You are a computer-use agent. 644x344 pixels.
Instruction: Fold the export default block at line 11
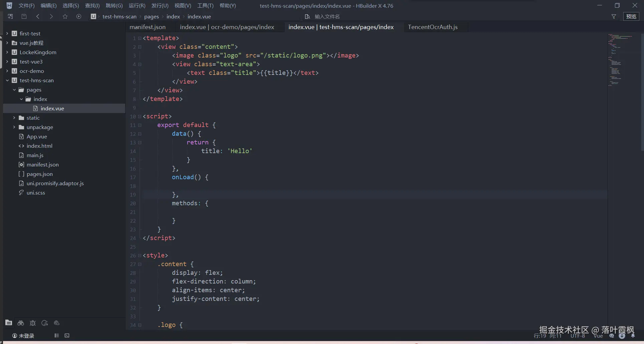140,125
